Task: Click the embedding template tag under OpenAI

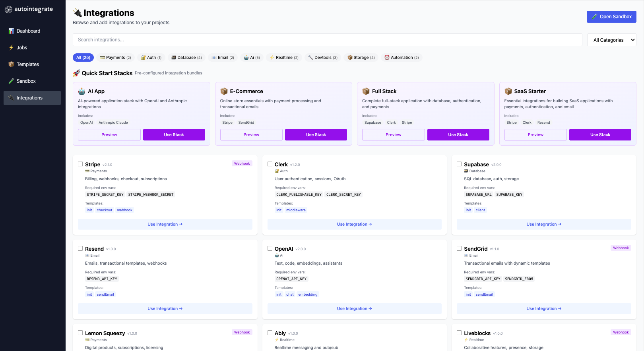Action: coord(308,295)
